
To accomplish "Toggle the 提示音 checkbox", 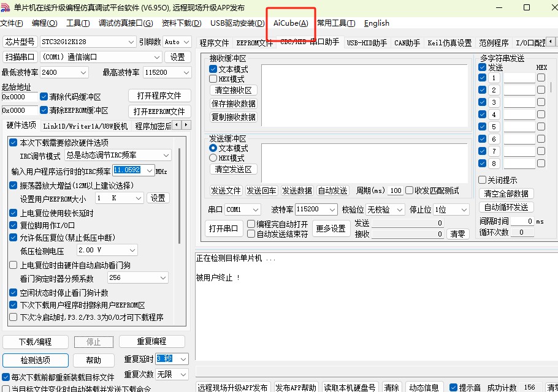I will tap(453, 387).
